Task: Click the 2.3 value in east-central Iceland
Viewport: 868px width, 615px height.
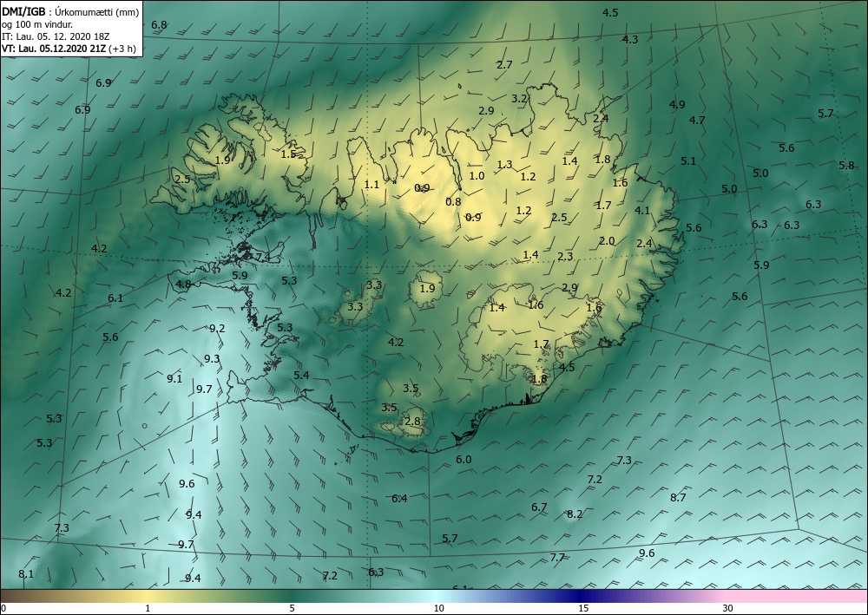Action: (x=565, y=257)
